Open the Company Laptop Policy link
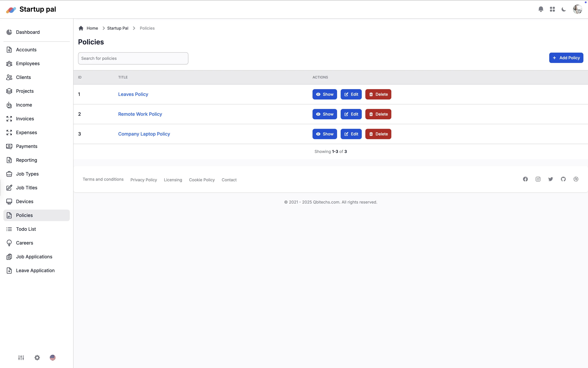The image size is (588, 368). [x=144, y=134]
